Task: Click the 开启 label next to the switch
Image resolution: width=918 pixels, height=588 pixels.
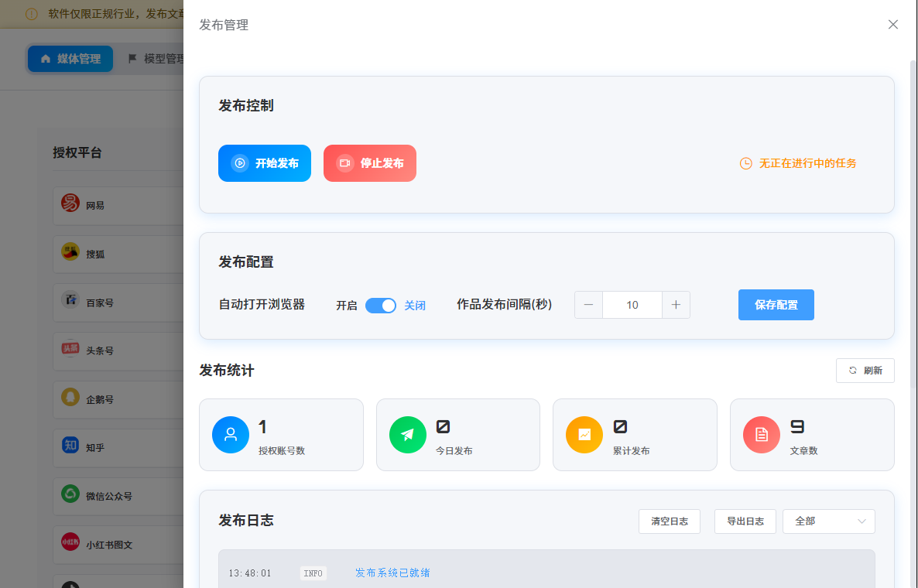Action: point(347,306)
